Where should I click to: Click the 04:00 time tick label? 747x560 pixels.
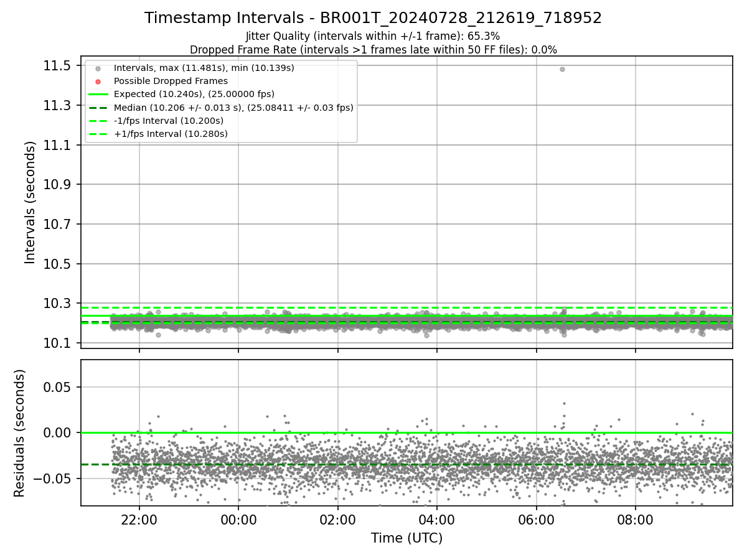tap(437, 520)
